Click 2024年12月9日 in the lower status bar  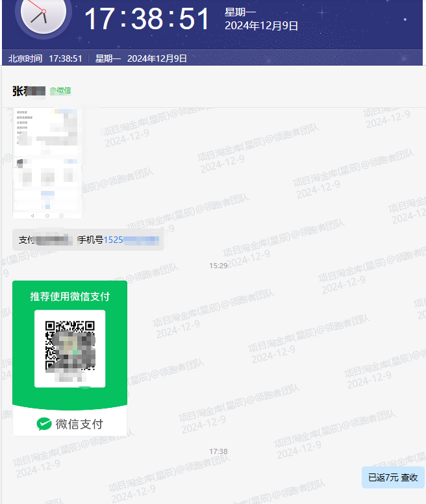point(157,58)
